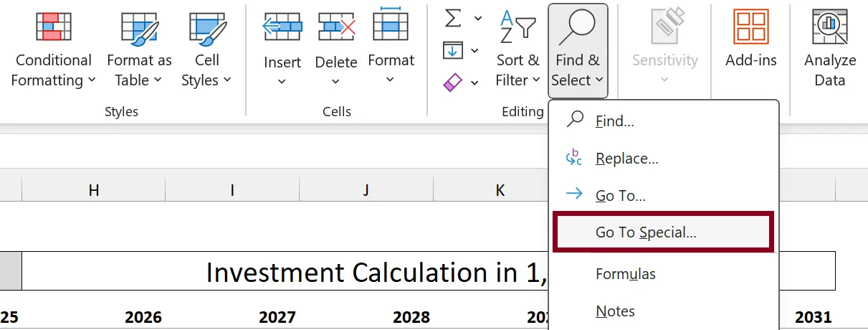Open Conditional Formatting menu

54,50
